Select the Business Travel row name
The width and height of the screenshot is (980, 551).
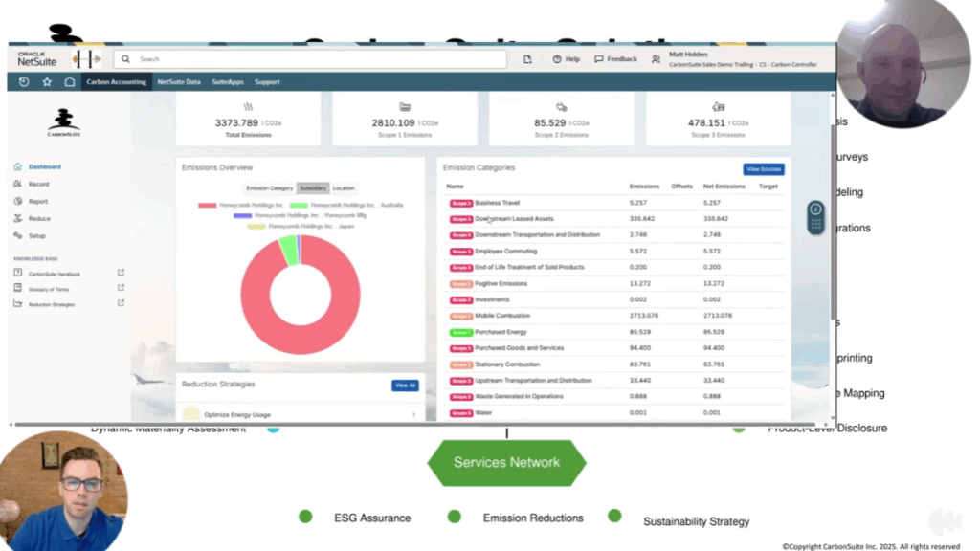click(497, 203)
